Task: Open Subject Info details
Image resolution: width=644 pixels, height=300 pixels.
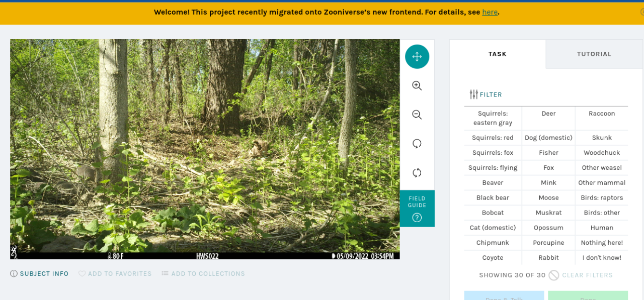Action: (x=39, y=274)
